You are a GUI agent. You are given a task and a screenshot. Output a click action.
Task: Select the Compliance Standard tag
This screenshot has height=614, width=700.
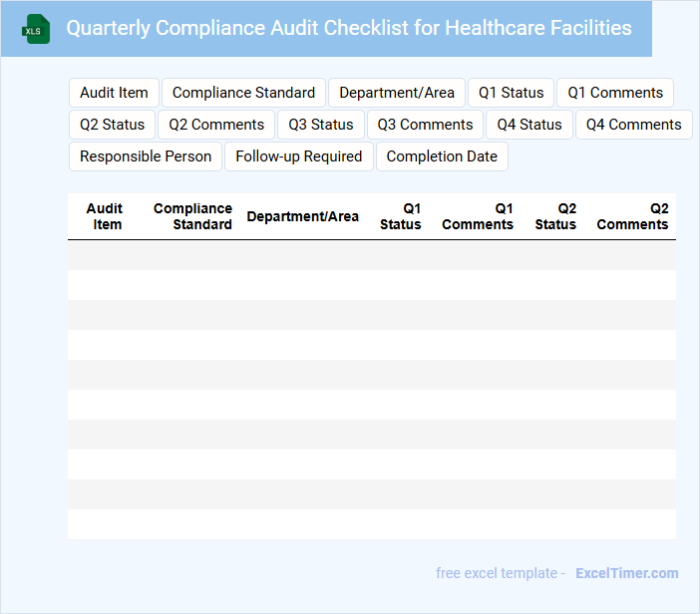click(x=243, y=93)
